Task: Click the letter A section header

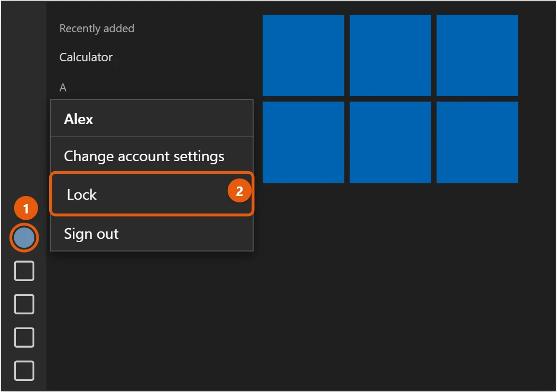Action: (63, 88)
